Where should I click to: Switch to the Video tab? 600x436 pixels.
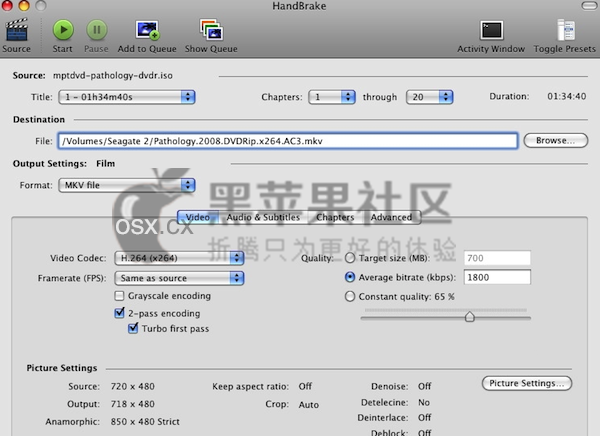198,217
